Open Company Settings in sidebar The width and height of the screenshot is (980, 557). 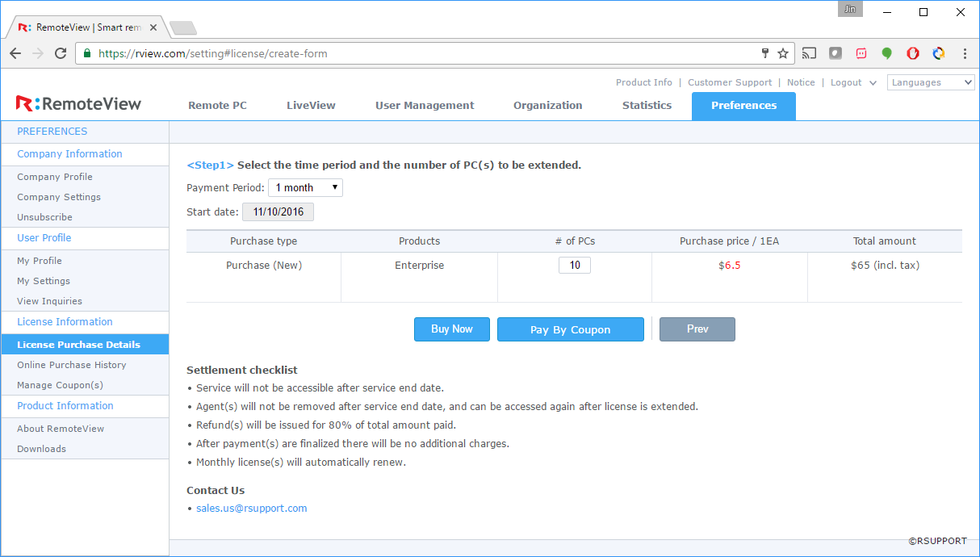pos(59,197)
